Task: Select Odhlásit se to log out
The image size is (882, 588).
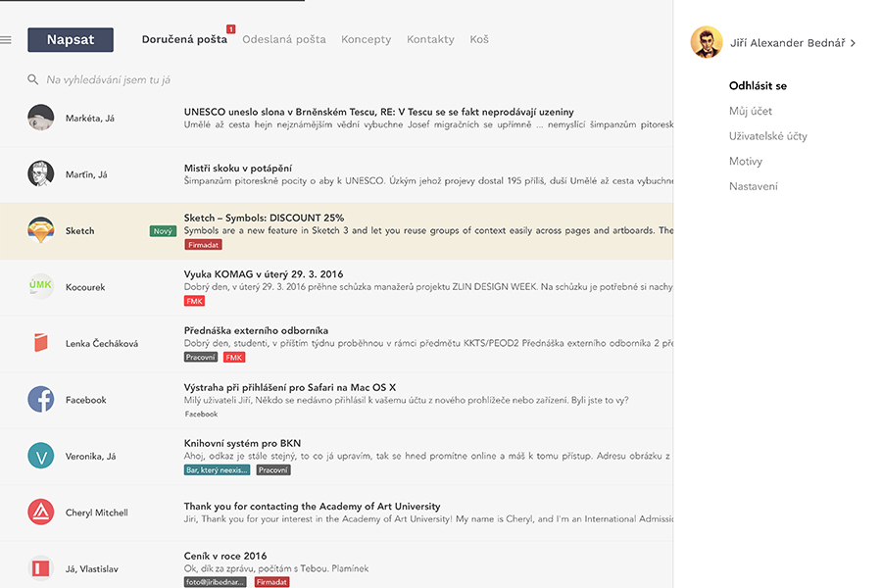Action: 758,86
